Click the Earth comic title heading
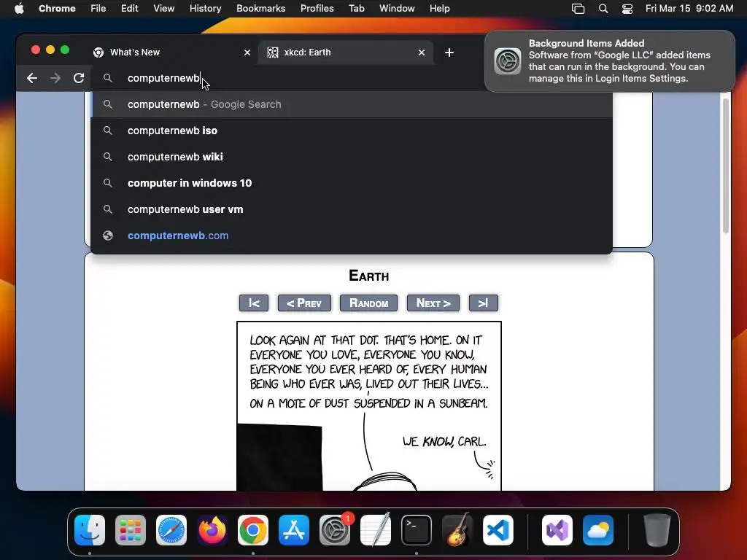747x560 pixels. [368, 276]
